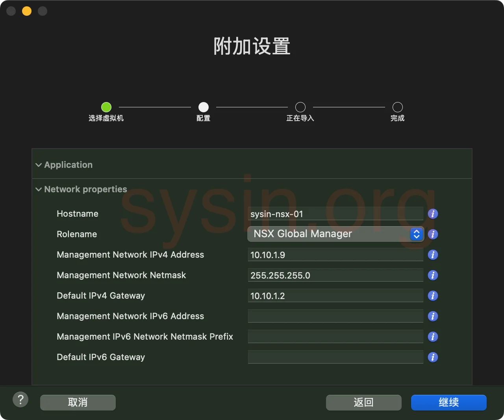Open the Rolename NSX Global Manager dropdown
504x420 pixels.
click(335, 234)
